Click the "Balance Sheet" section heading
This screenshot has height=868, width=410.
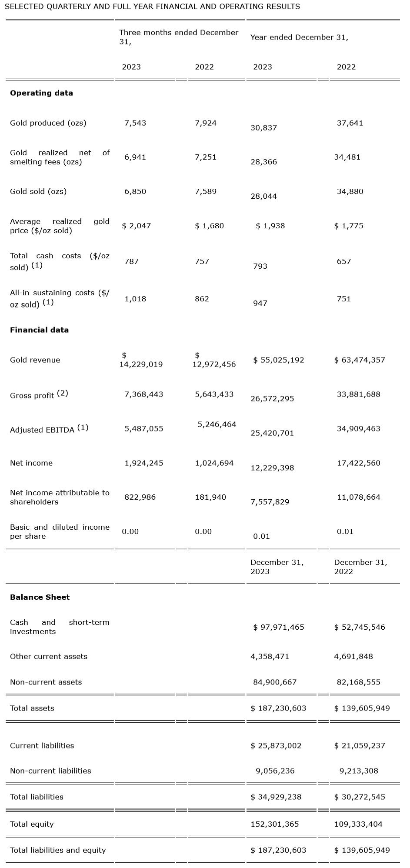tap(40, 597)
